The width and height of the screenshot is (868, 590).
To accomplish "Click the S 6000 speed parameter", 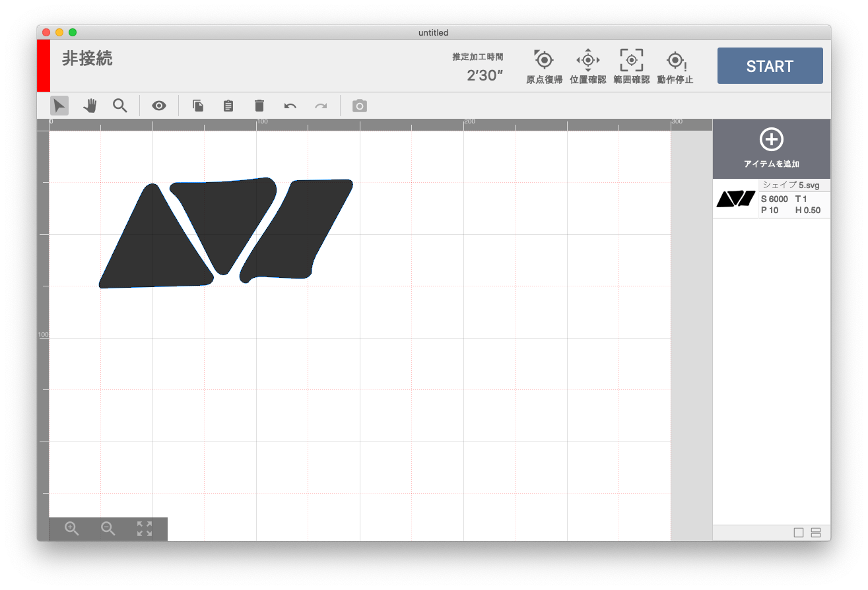I will (x=774, y=199).
